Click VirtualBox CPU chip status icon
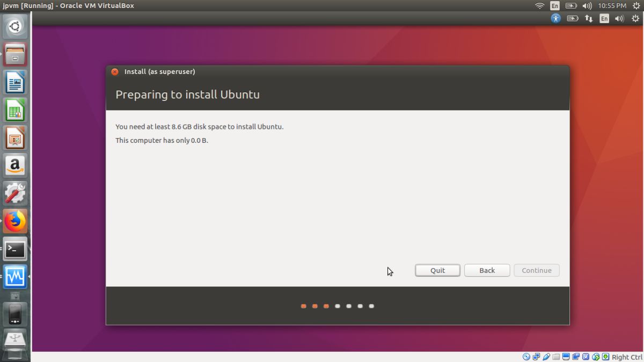 (586, 357)
